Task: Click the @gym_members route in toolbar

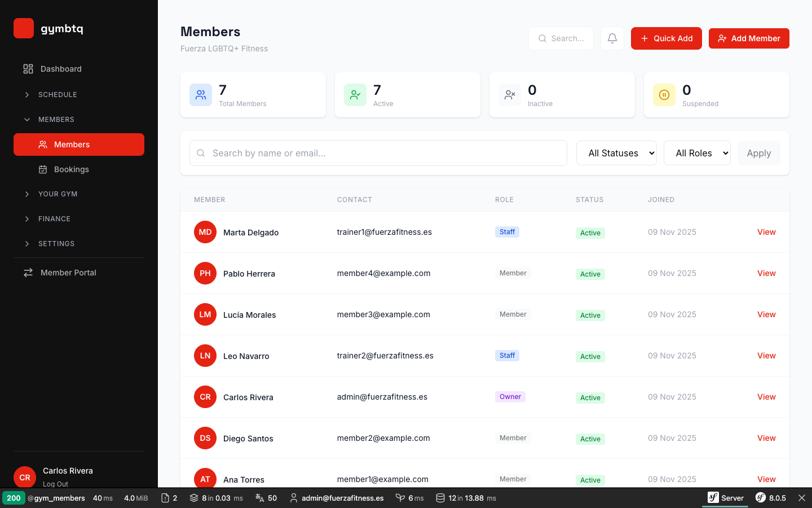Action: [56, 498]
